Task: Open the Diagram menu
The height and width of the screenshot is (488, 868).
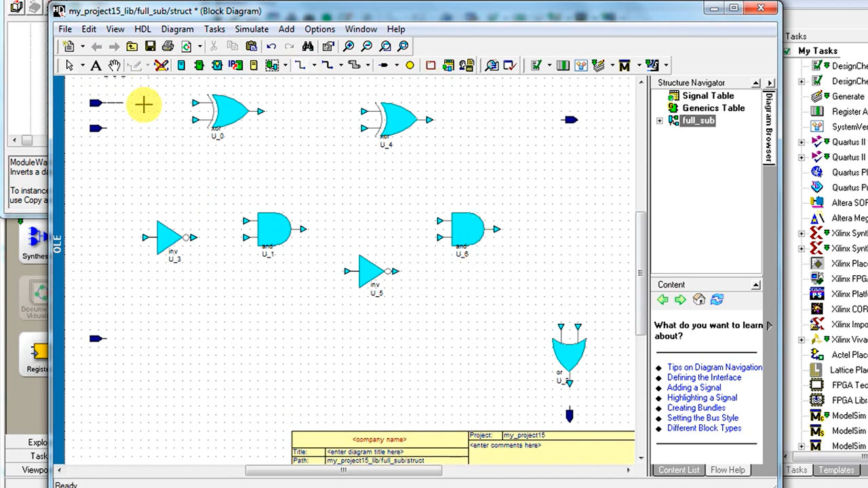Action: pos(177,29)
